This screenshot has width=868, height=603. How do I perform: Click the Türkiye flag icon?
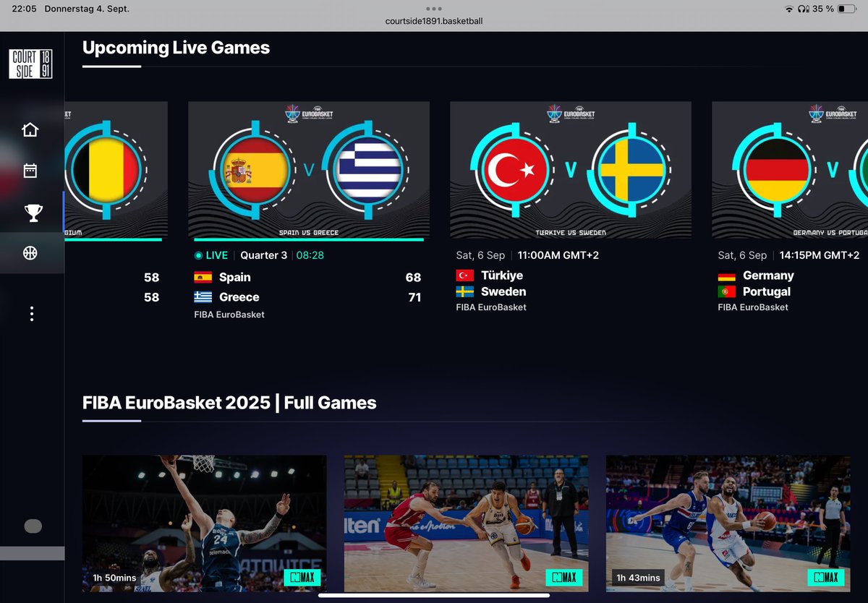click(467, 275)
